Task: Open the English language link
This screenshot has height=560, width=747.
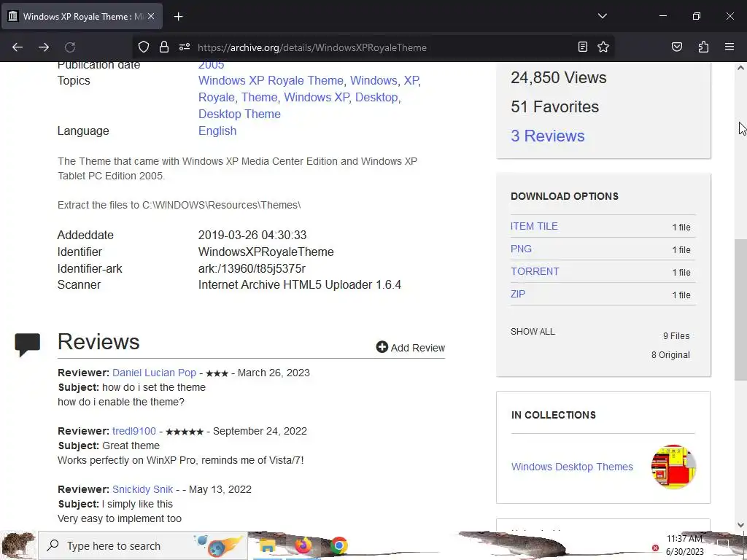Action: tap(217, 131)
